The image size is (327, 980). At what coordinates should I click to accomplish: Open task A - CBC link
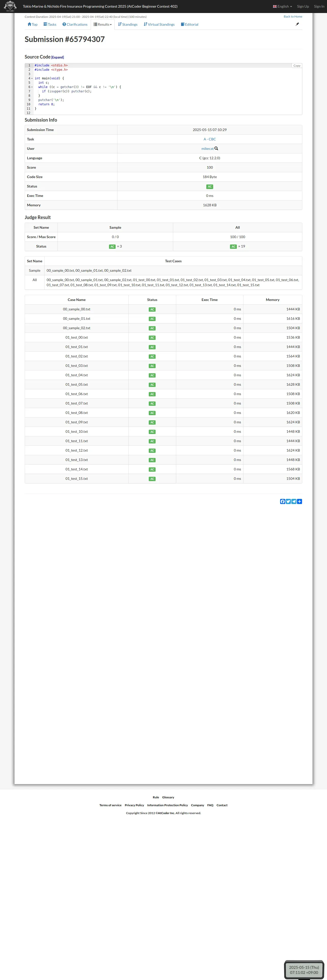210,139
